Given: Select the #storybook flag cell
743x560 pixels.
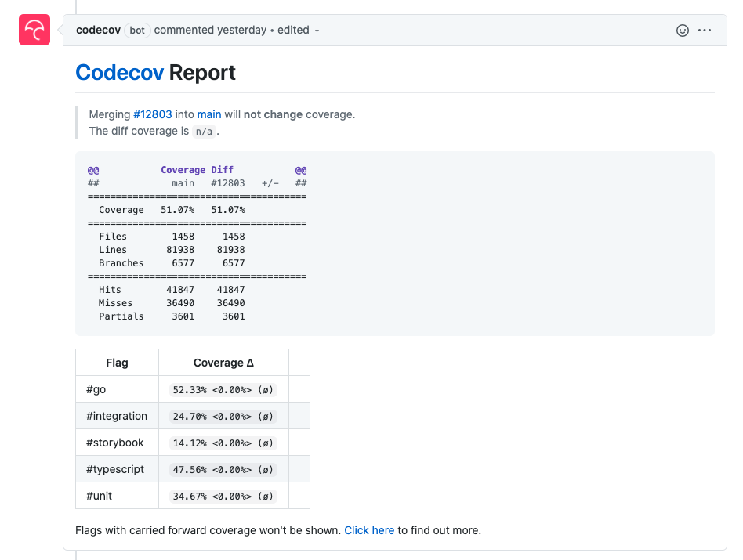Looking at the screenshot, I should [117, 443].
